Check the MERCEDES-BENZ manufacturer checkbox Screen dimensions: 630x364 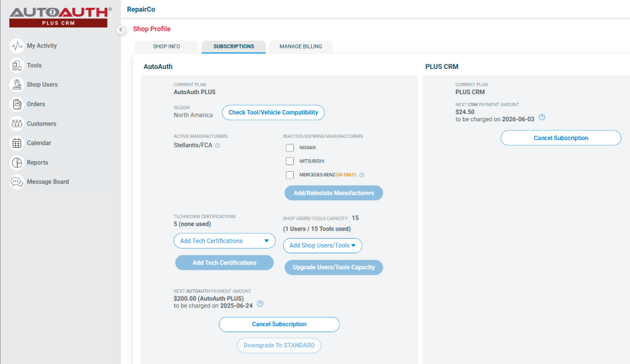tap(290, 175)
